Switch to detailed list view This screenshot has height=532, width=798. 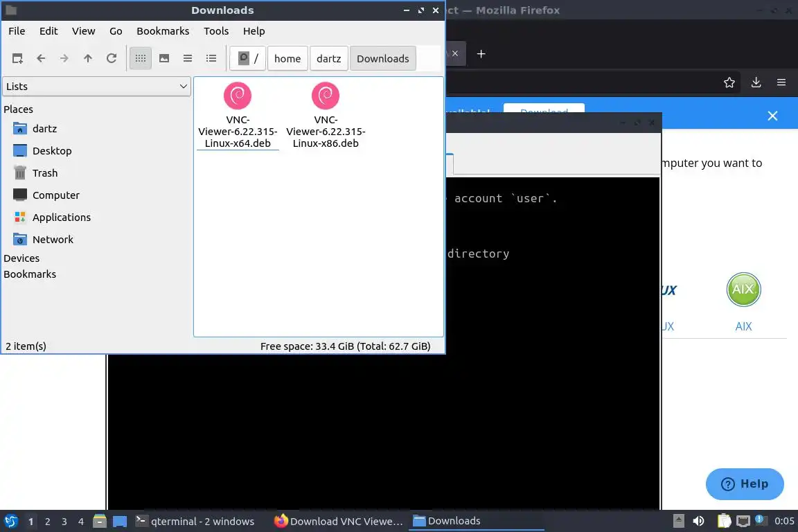(x=211, y=59)
